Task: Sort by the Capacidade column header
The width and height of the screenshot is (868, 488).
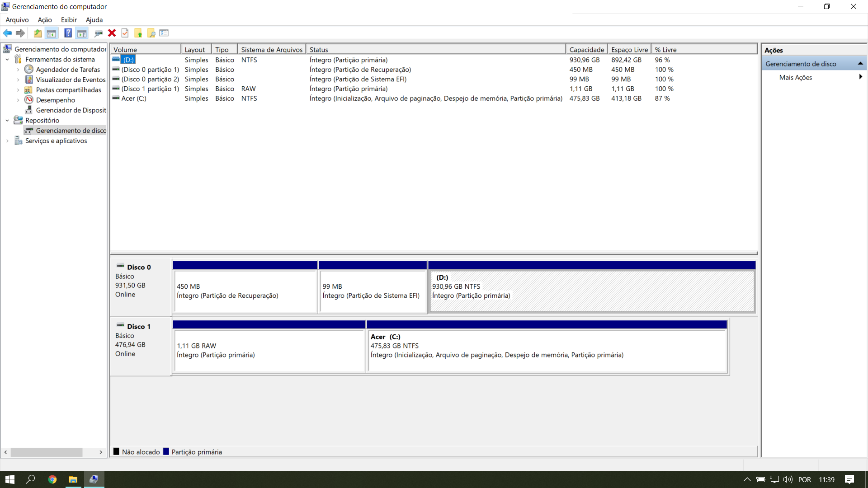Action: click(x=586, y=49)
